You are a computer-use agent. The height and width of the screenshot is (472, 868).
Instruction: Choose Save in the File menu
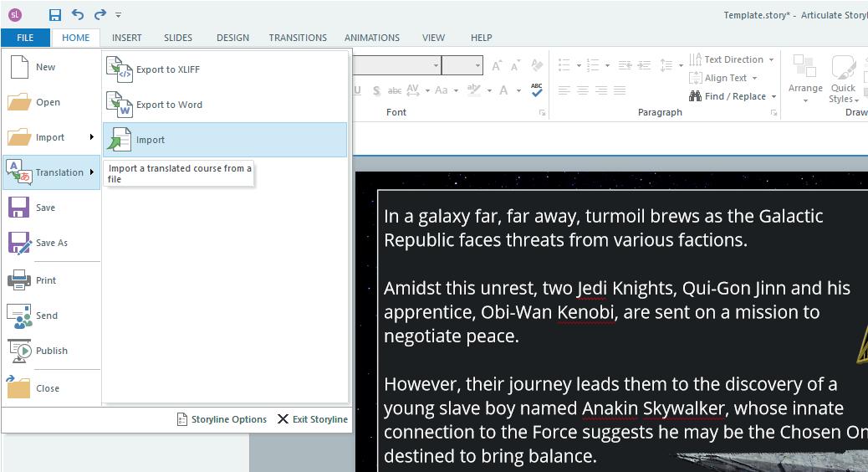tap(52, 208)
